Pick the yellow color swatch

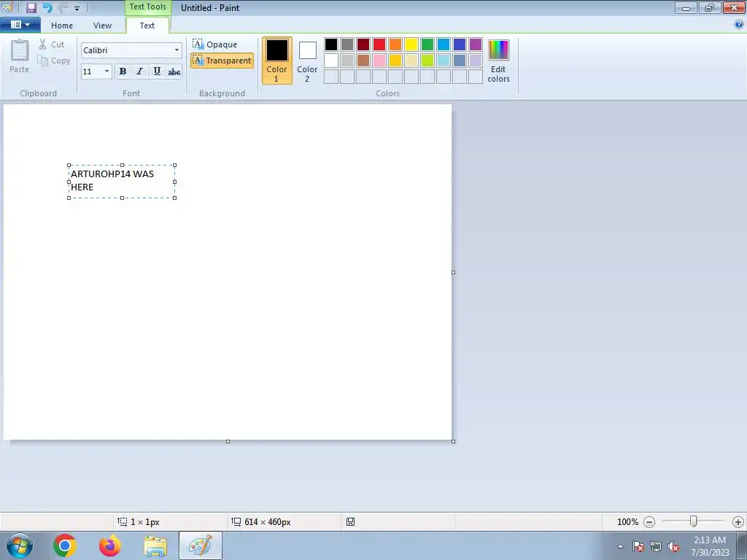coord(411,44)
